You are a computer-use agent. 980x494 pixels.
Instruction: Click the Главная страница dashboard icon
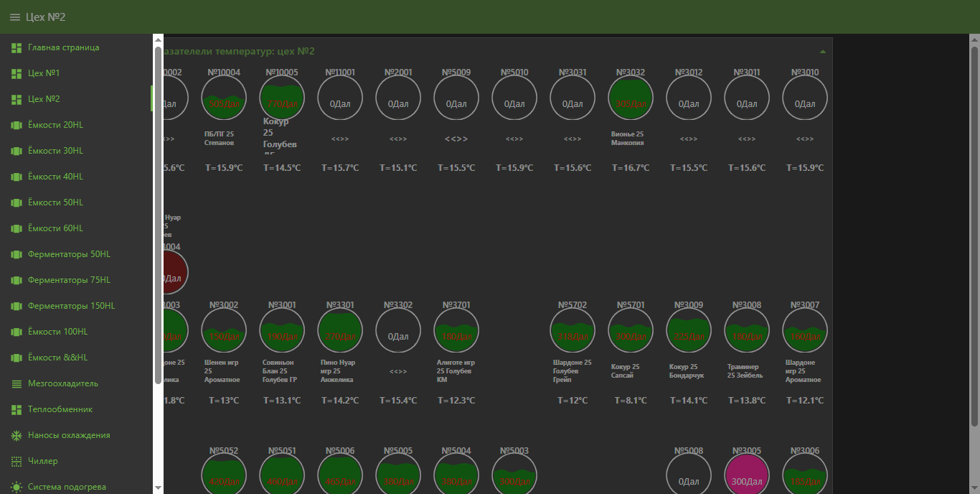[17, 47]
